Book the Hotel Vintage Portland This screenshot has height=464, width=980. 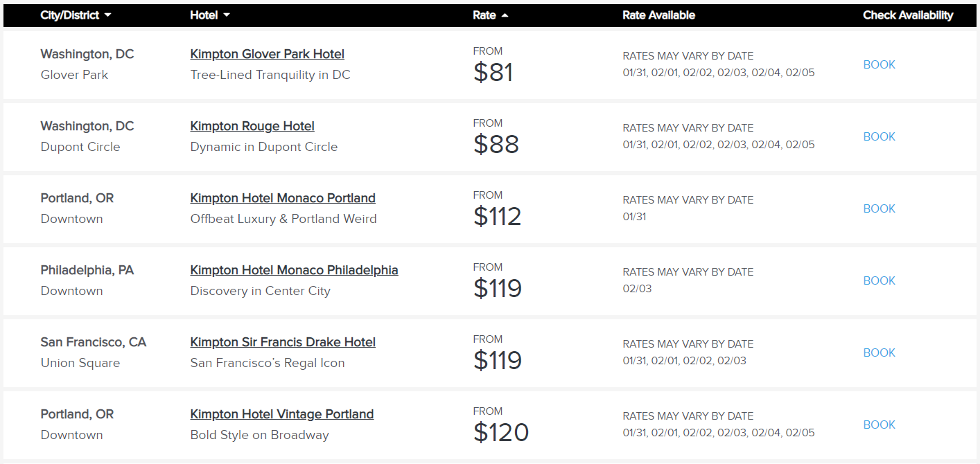[879, 425]
